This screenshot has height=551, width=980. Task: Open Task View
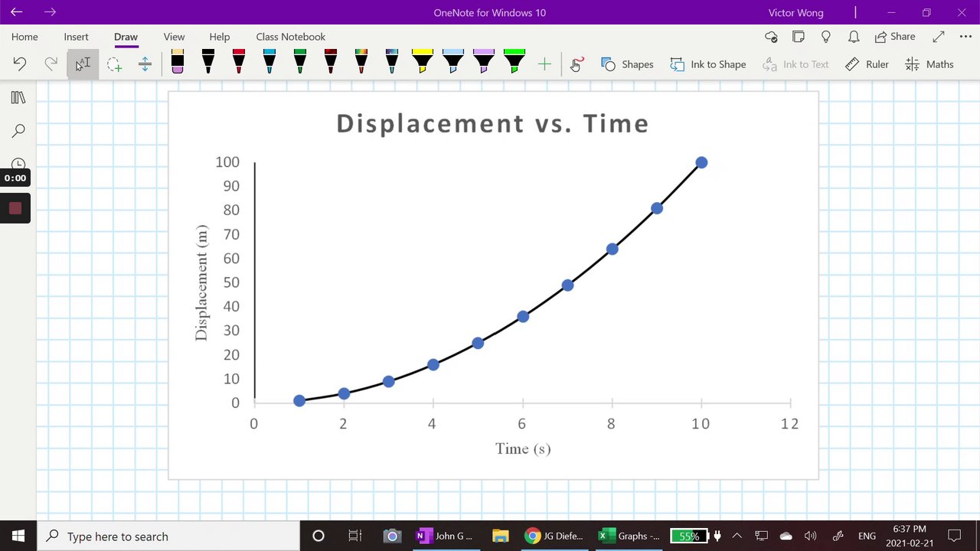tap(355, 536)
